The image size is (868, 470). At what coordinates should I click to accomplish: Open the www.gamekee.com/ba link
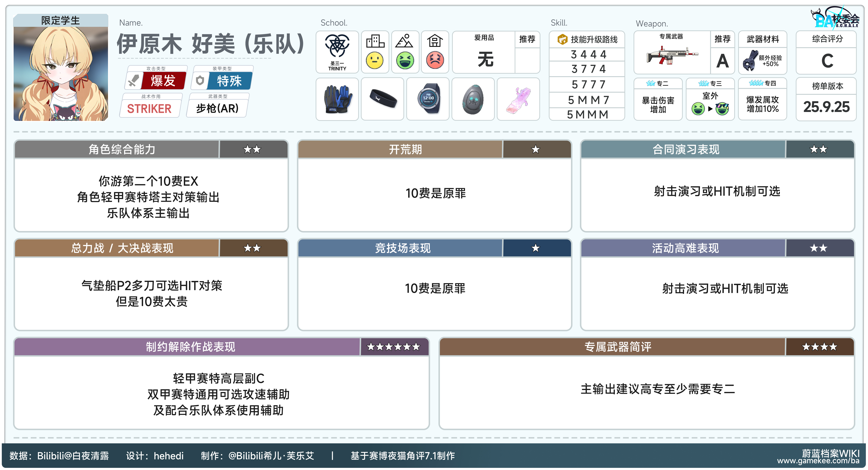(818, 461)
